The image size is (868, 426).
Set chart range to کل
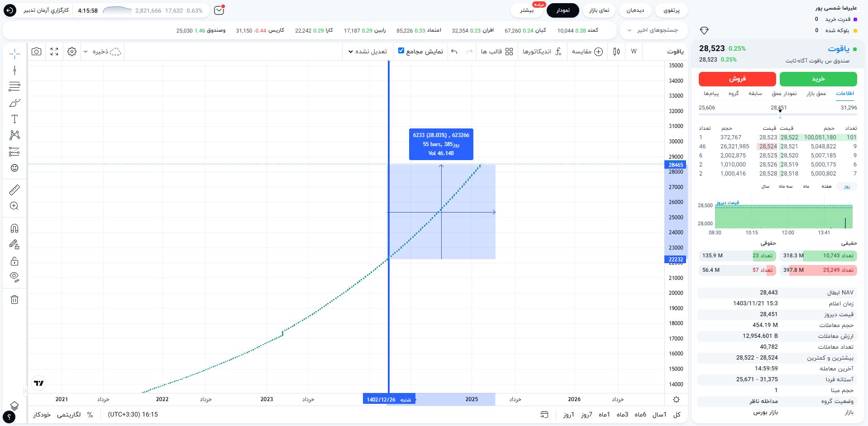click(677, 414)
